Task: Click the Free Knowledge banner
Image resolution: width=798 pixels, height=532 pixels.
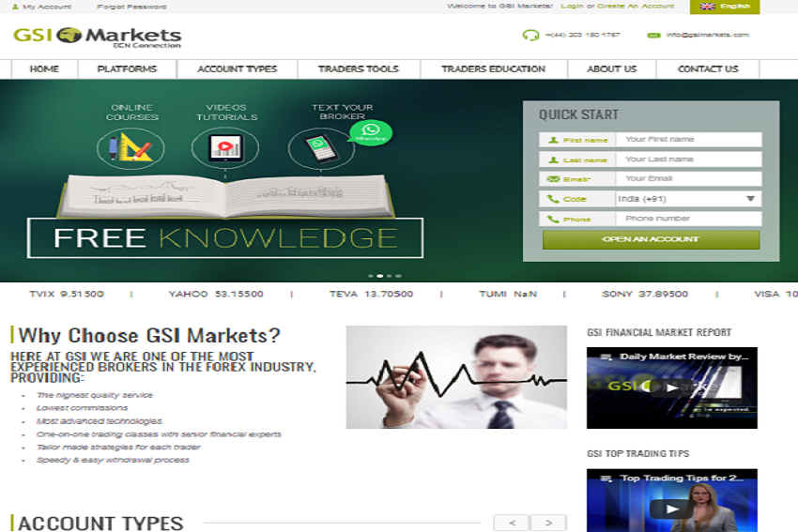Action: [x=225, y=238]
